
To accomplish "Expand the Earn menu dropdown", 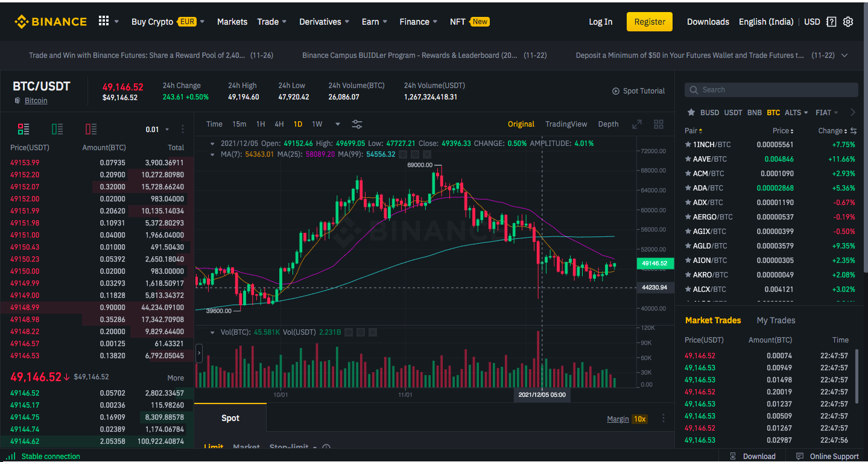I will pos(375,22).
